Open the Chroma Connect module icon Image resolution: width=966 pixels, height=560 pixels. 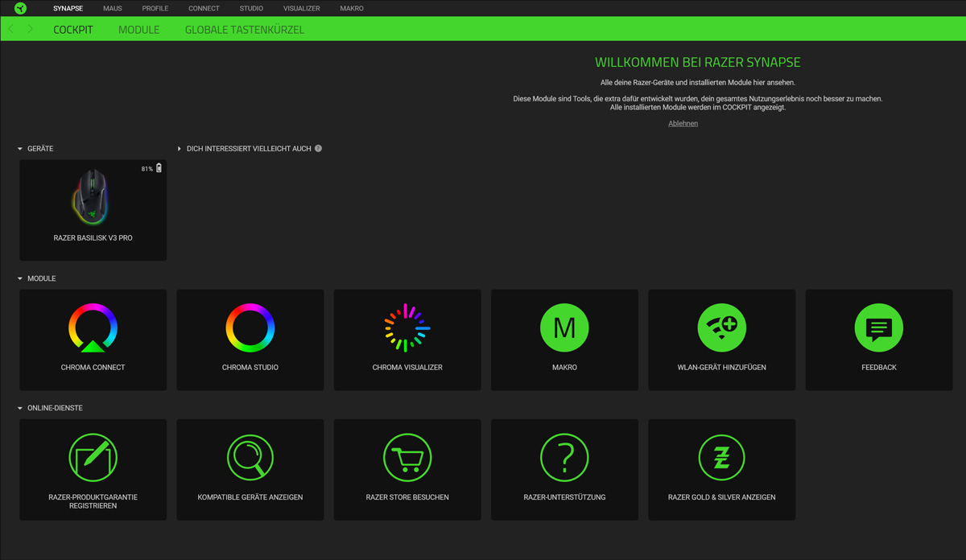tap(93, 328)
